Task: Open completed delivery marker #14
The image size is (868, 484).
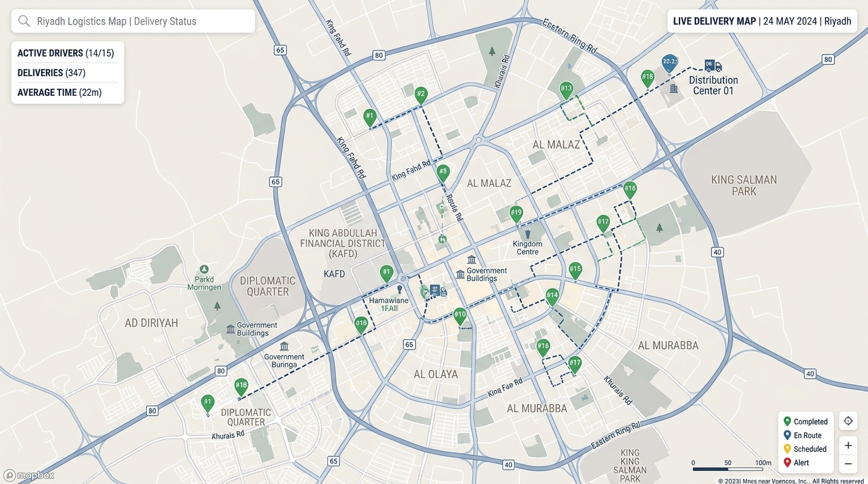Action: (553, 296)
